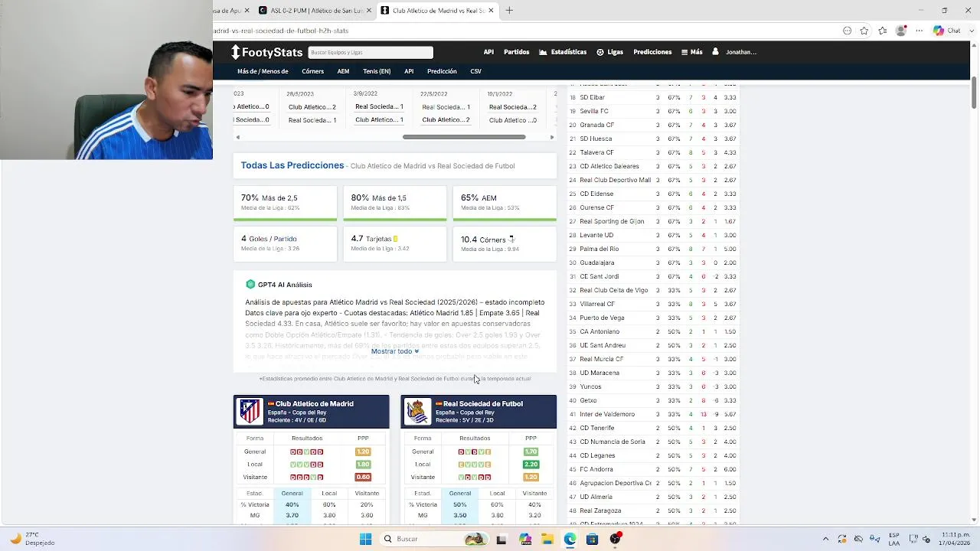The width and height of the screenshot is (980, 551).
Task: Click the FootyStats logo
Action: pyautogui.click(x=267, y=52)
